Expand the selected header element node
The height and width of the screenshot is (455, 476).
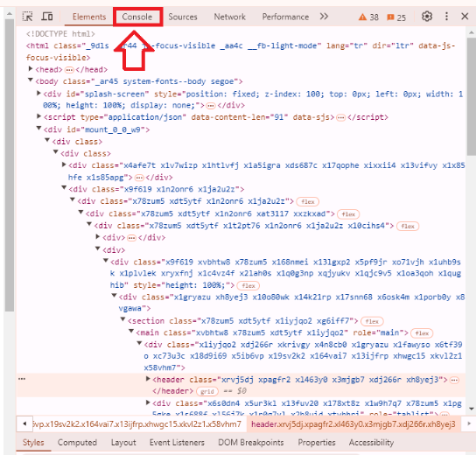pyautogui.click(x=148, y=379)
